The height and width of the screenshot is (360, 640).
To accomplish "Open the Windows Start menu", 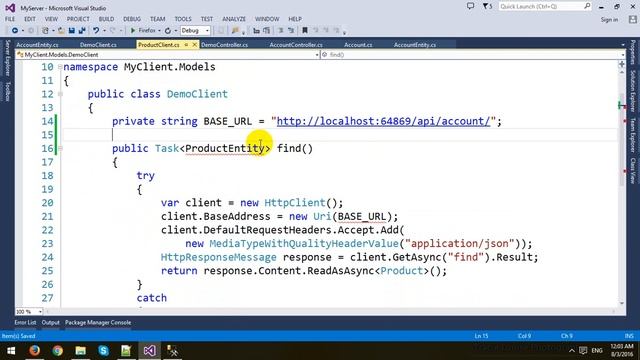I will [x=11, y=351].
